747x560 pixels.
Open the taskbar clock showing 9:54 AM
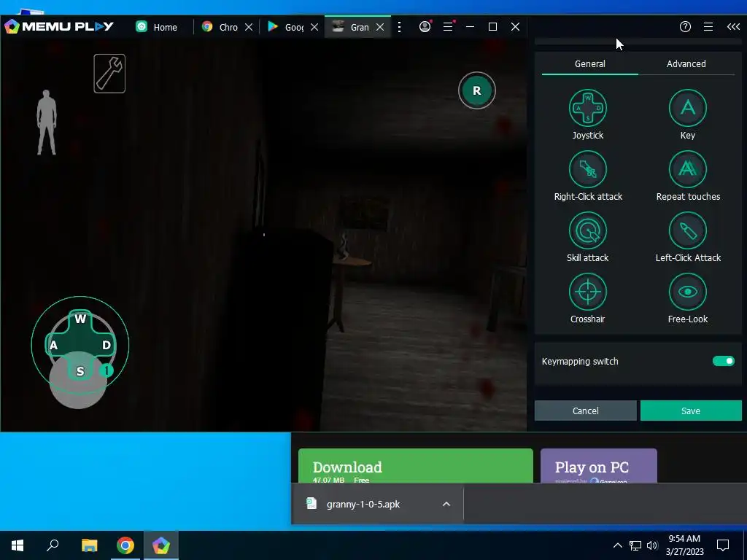coord(684,545)
